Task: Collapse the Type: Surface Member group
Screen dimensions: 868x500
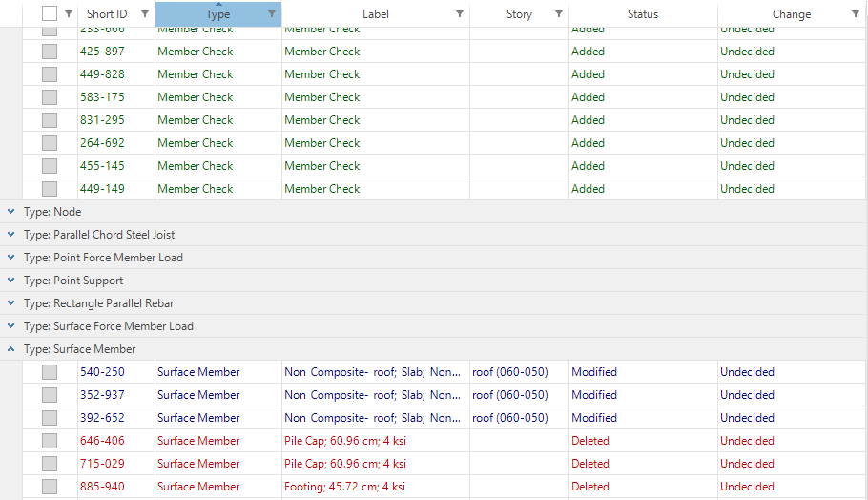Action: (10, 349)
